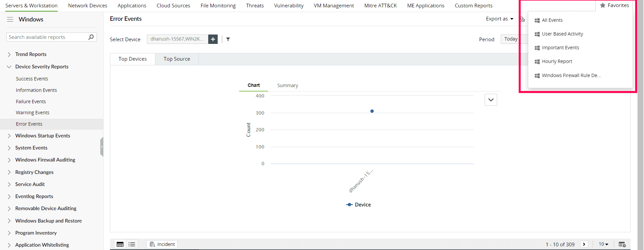Screen dimensions: 644x250
Task: Expand Application Whitelisting node
Action: click(9, 245)
